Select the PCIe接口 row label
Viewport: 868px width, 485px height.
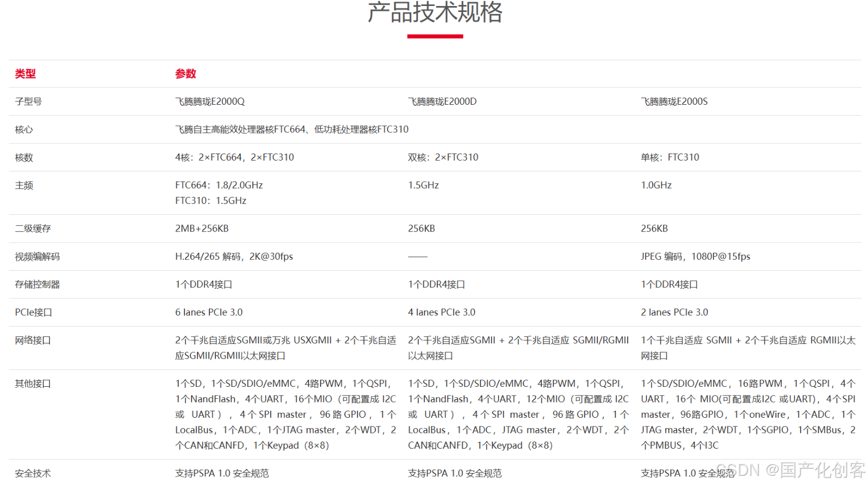click(34, 312)
